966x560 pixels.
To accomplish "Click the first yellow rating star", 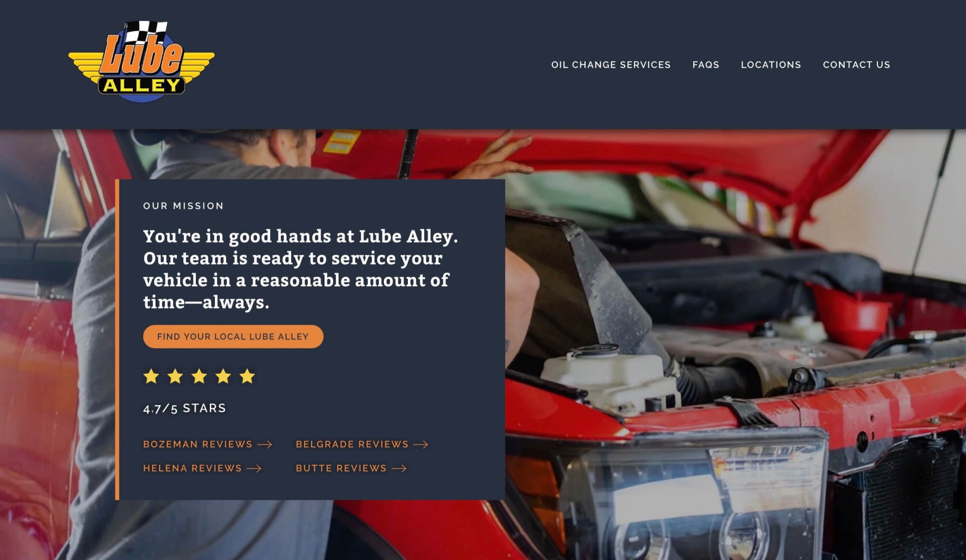I will [x=151, y=377].
